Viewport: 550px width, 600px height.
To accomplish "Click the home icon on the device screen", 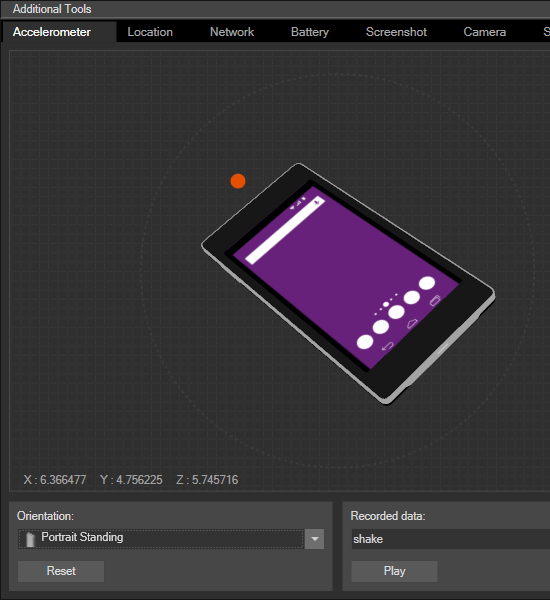I will pos(411,324).
